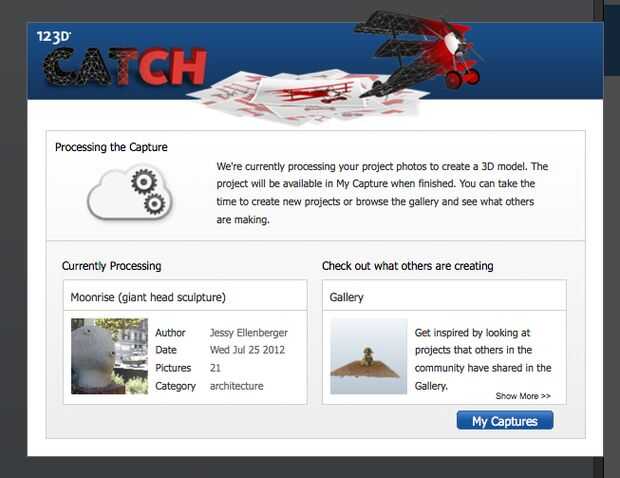Viewport: 620px width, 478px height.
Task: Click the date Wed Jul 25 2012
Action: (247, 350)
